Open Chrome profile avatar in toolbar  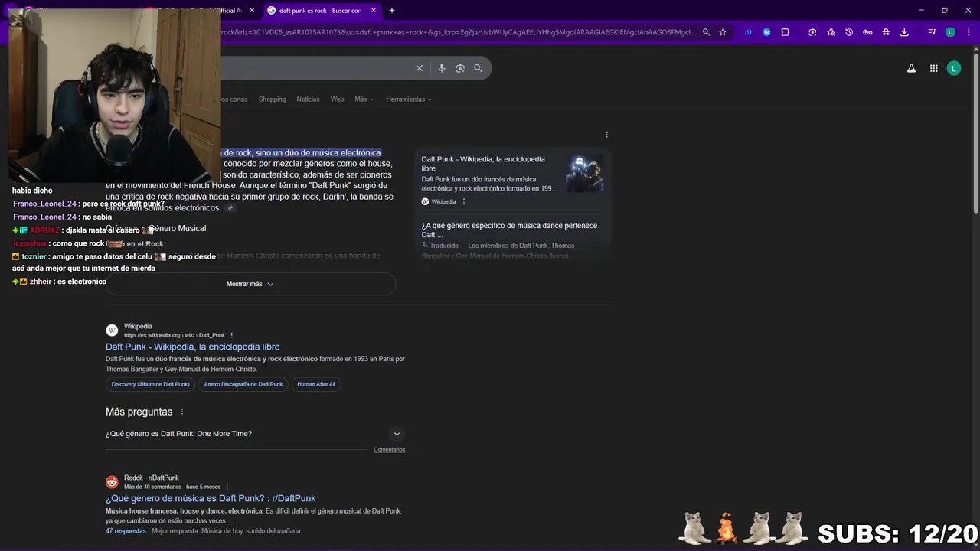(950, 32)
